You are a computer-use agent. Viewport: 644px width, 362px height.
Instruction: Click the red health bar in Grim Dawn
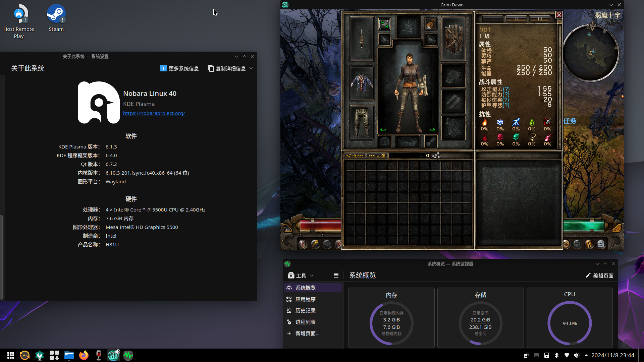click(x=320, y=226)
